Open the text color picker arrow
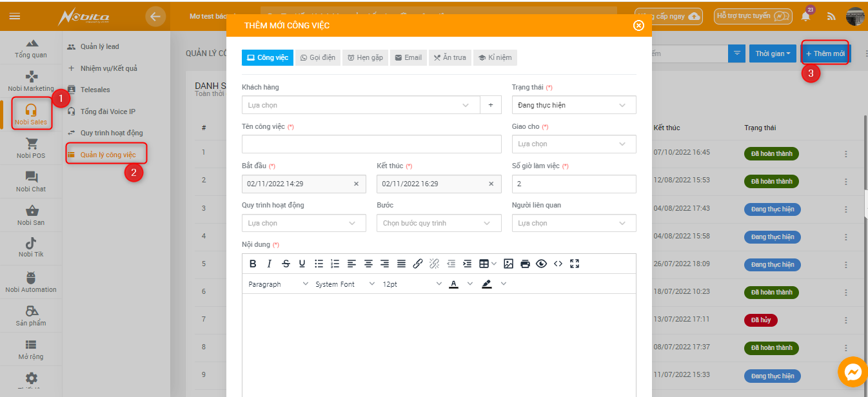Viewport: 868px width, 397px height. [x=469, y=284]
